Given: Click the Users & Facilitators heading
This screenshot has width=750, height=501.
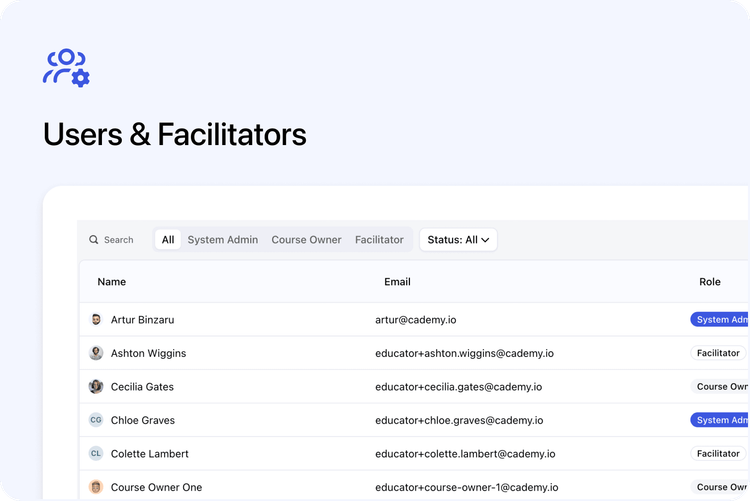Looking at the screenshot, I should 175,134.
